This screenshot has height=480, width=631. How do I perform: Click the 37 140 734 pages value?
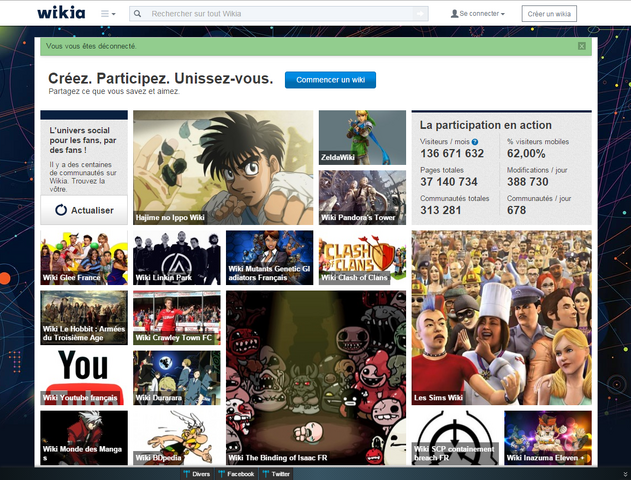(x=449, y=182)
